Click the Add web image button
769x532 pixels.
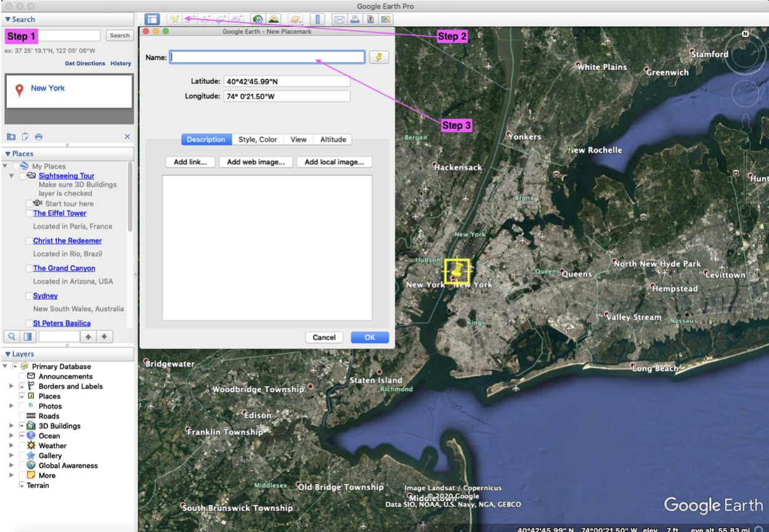click(x=256, y=162)
